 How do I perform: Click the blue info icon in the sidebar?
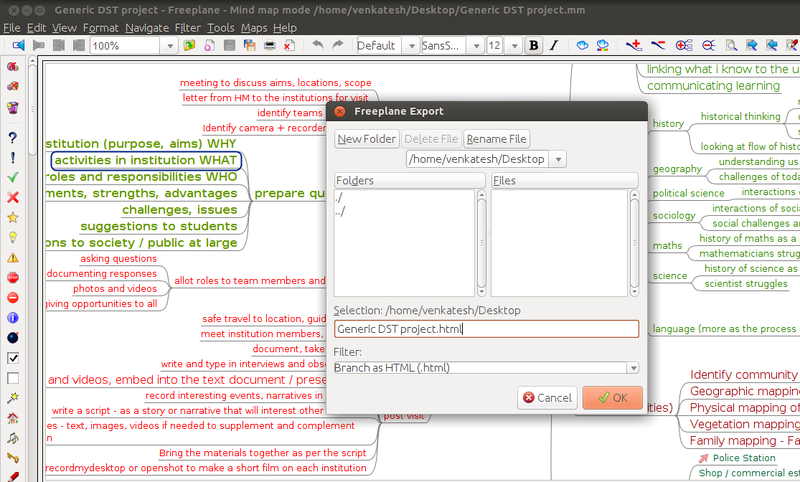(13, 318)
